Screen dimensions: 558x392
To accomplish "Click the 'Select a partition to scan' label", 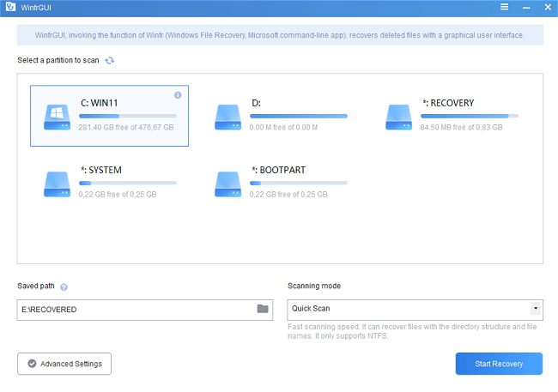I will pos(58,60).
